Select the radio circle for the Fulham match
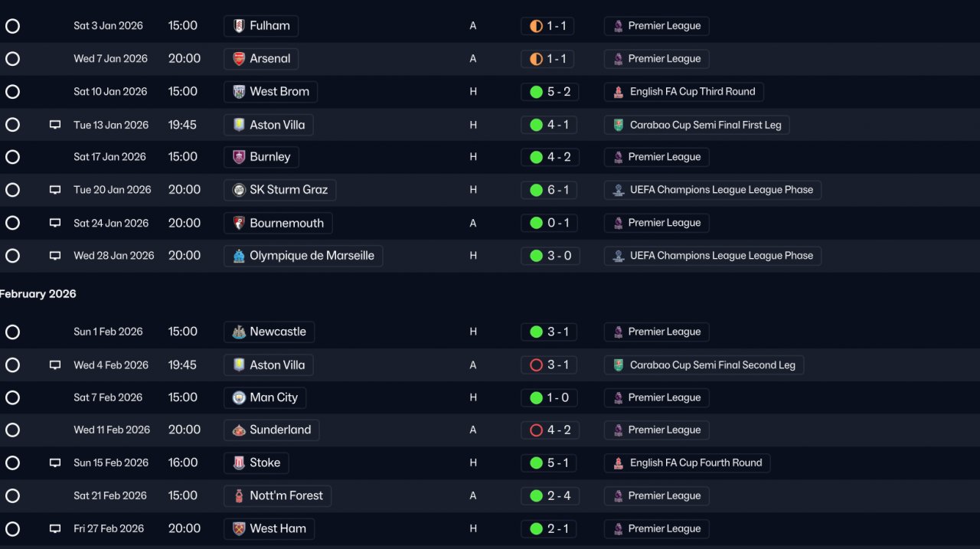 pyautogui.click(x=12, y=26)
